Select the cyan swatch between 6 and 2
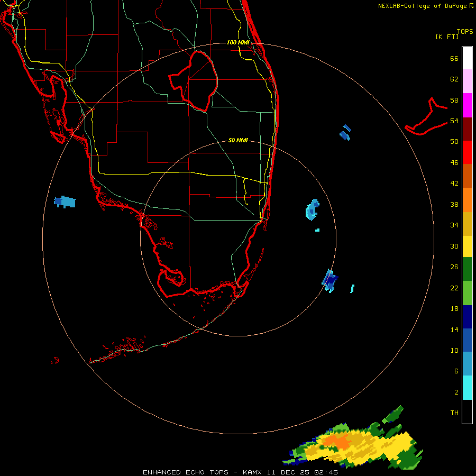 (467, 388)
